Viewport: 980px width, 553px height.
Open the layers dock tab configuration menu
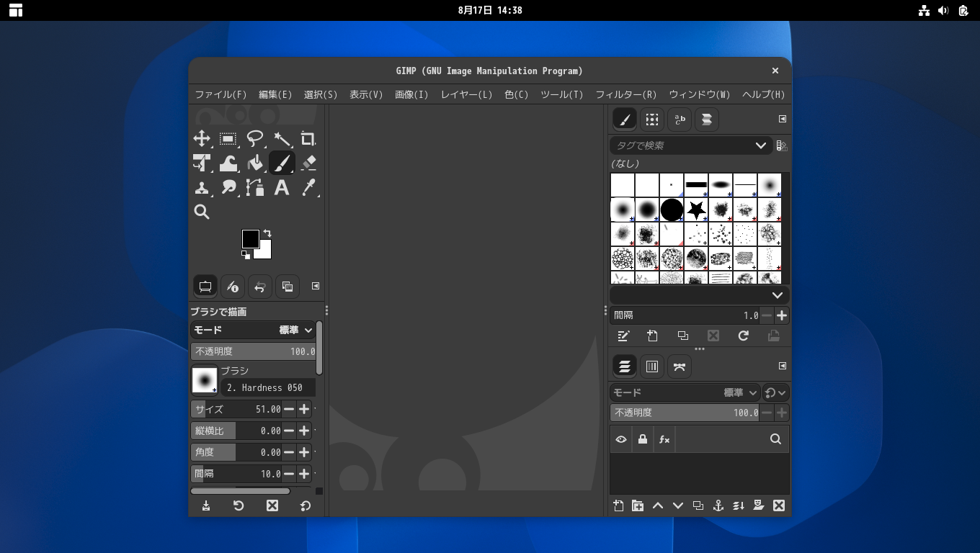(x=783, y=366)
